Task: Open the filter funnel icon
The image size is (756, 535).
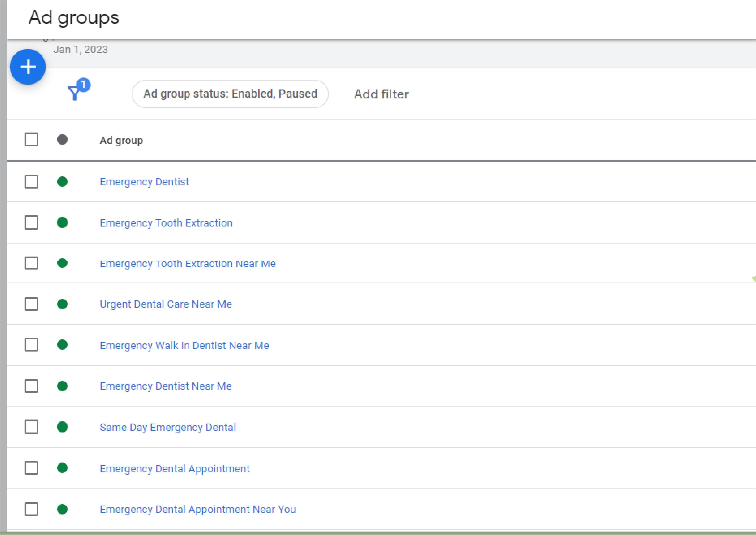Action: point(75,93)
